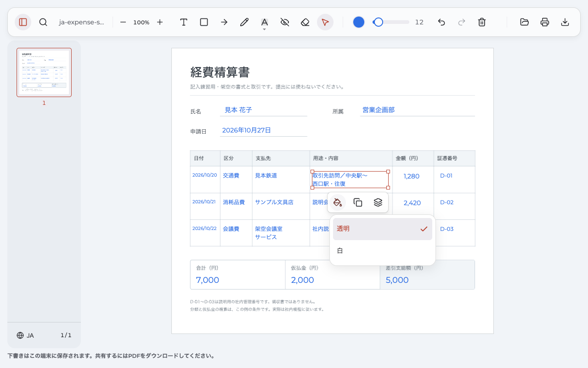Viewport: 588px width, 368px height.
Task: Click the 1/1 page indicator
Action: coord(66,335)
